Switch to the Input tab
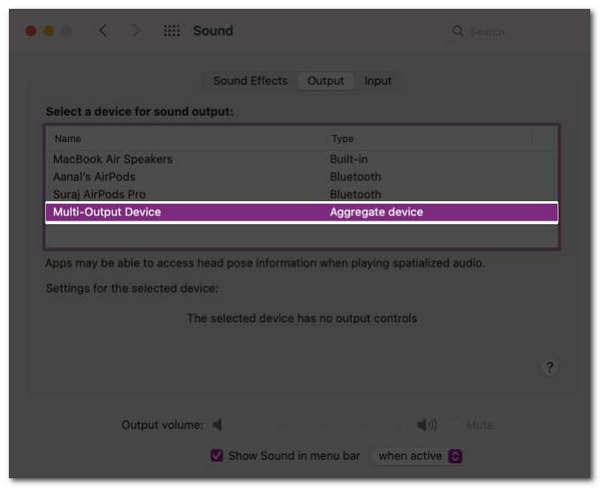 click(378, 81)
